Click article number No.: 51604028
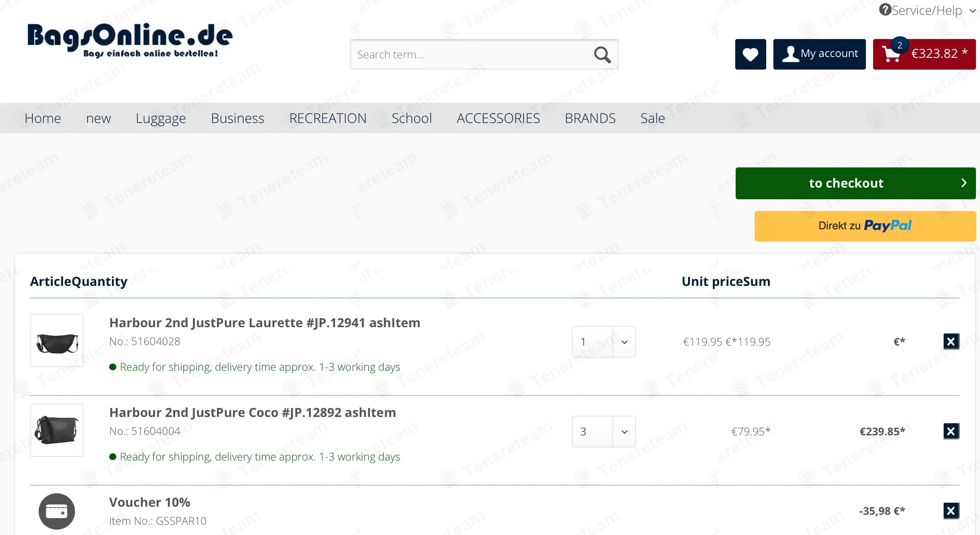This screenshot has width=980, height=535. [145, 342]
